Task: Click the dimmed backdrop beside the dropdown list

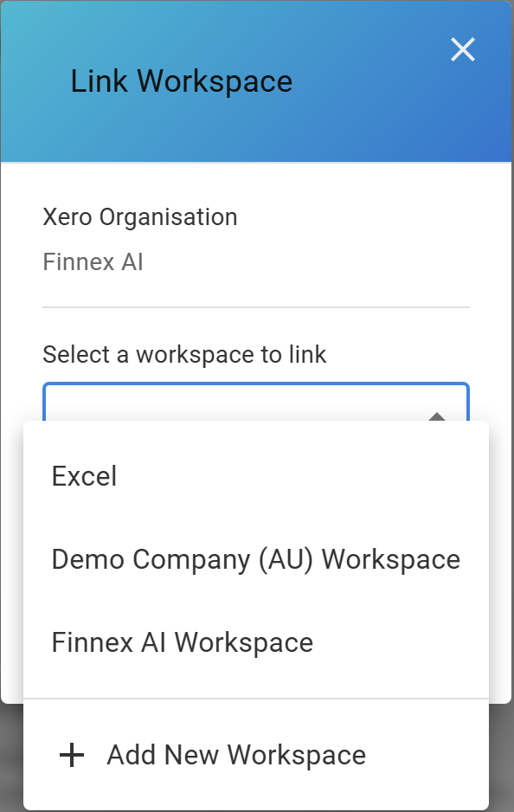Action: tap(501, 756)
